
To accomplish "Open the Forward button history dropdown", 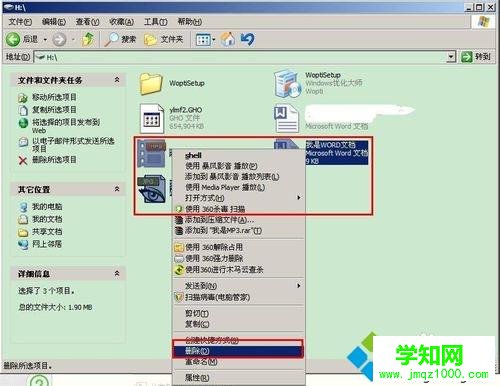I will [x=73, y=40].
